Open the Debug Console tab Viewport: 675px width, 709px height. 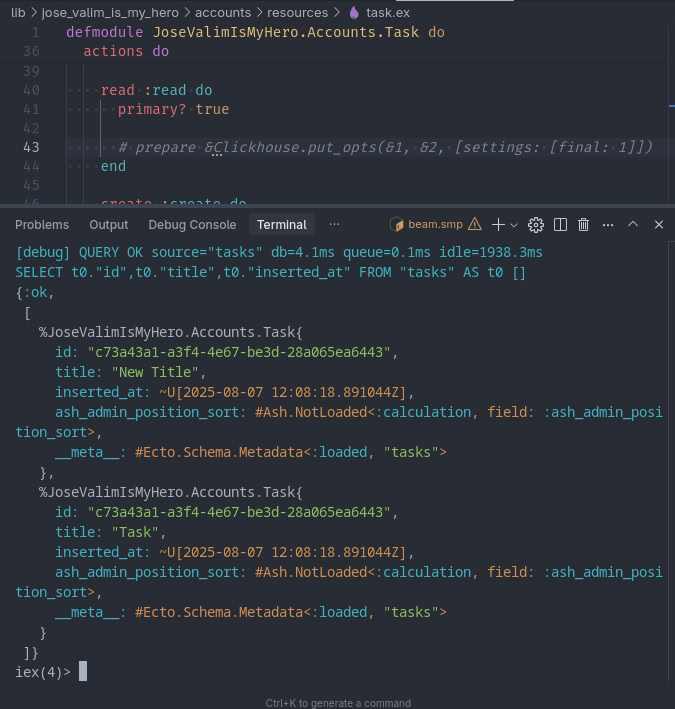coord(192,225)
